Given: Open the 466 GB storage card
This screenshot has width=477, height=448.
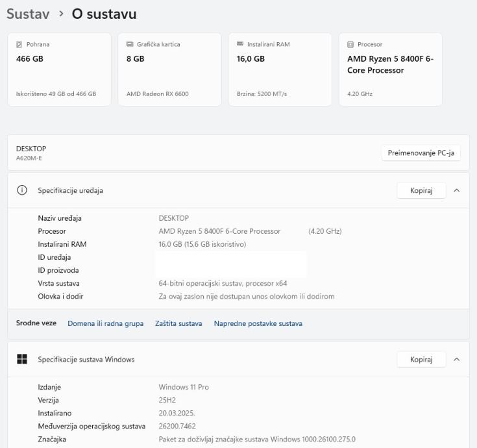Looking at the screenshot, I should [59, 69].
